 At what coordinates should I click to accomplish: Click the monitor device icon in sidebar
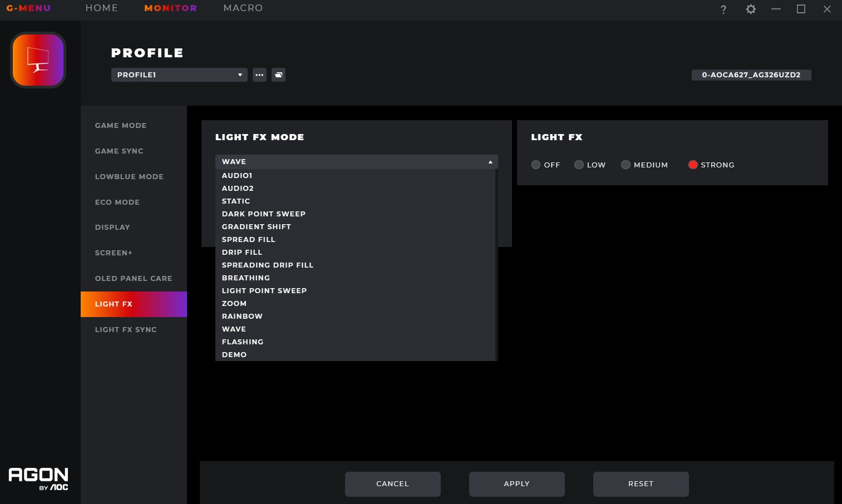38,60
